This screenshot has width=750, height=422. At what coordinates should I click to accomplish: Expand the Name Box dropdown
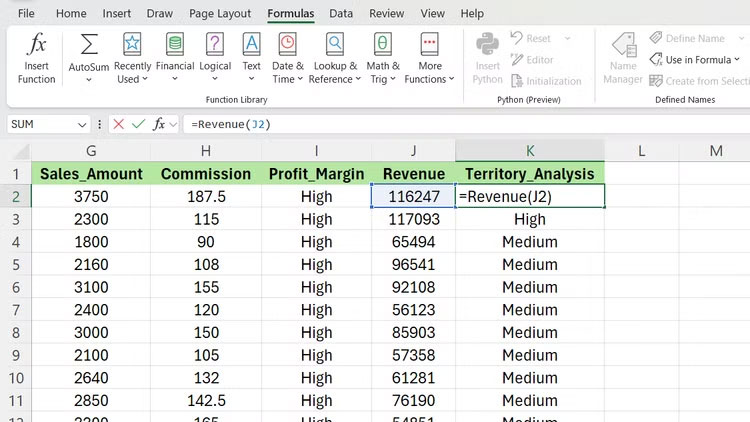82,124
